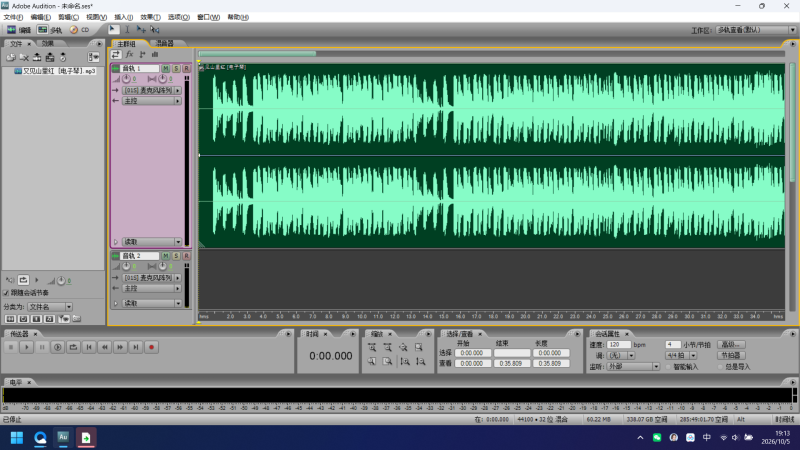Mute track 1 with M button
Screen dimensions: 800x450
point(165,68)
